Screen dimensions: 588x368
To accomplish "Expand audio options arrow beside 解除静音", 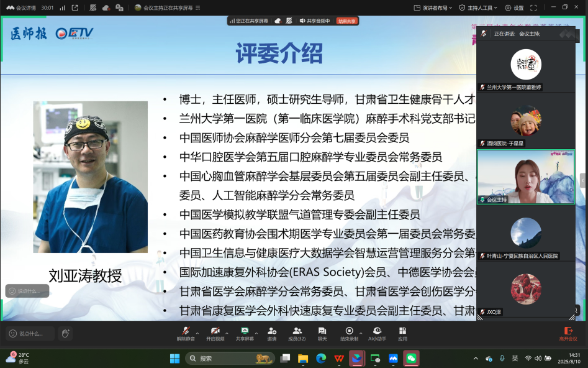I will (x=197, y=333).
